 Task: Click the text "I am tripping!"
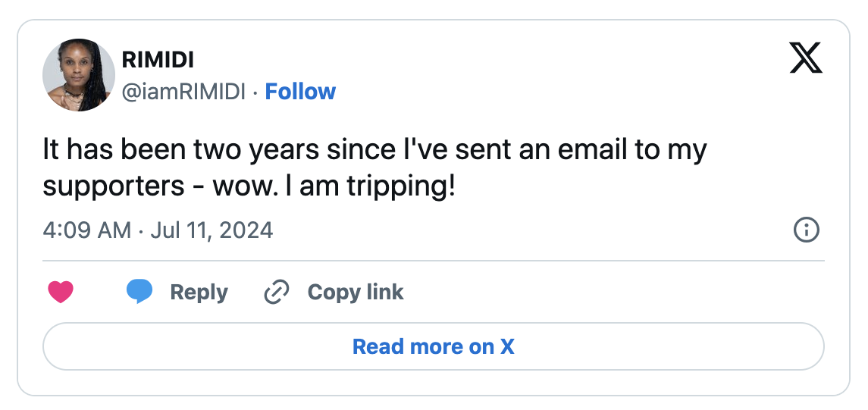(x=370, y=186)
